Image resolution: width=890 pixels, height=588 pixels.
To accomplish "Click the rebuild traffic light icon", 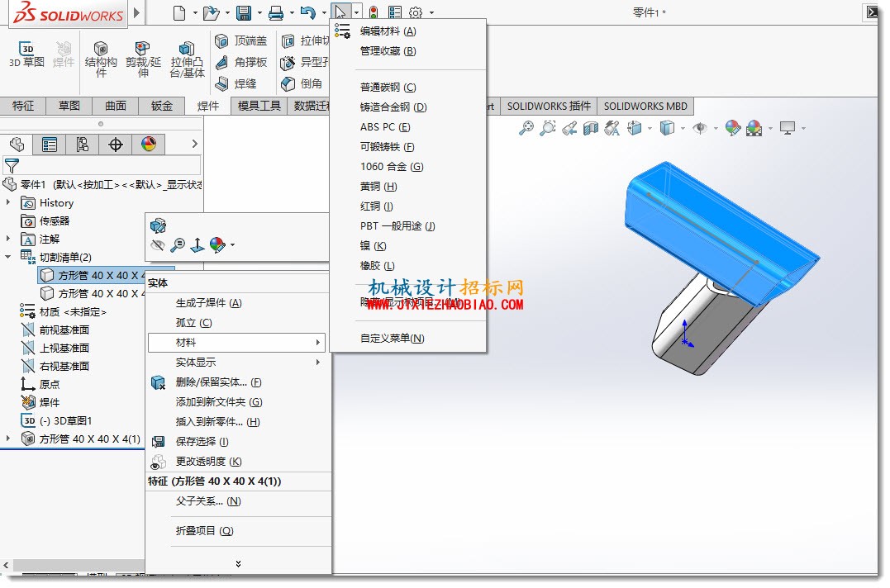I will tap(374, 12).
